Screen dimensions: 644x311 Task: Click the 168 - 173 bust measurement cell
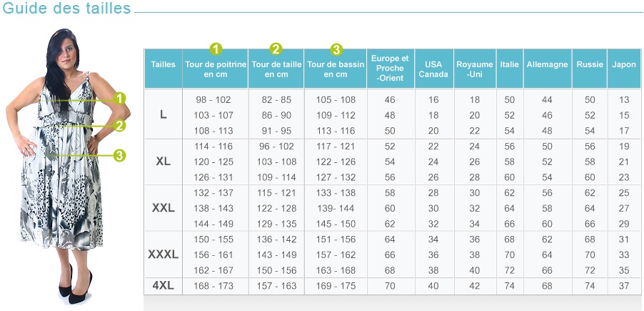coord(213,286)
